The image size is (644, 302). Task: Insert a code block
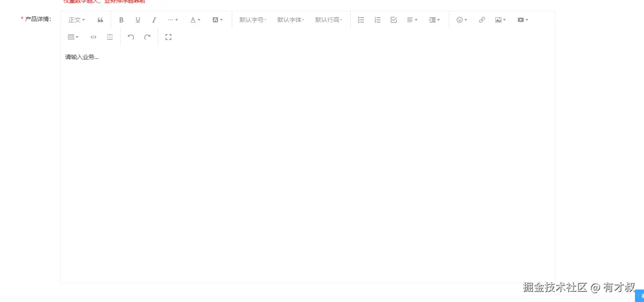pyautogui.click(x=93, y=37)
